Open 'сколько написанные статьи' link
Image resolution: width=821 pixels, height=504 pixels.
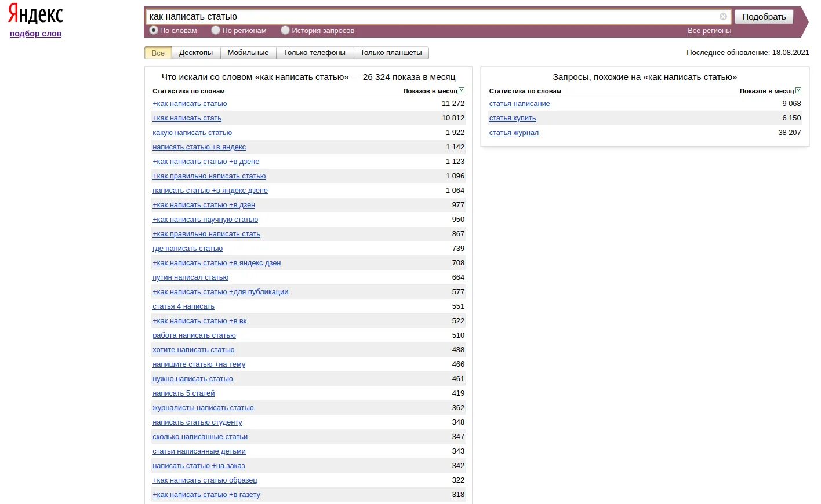point(200,437)
